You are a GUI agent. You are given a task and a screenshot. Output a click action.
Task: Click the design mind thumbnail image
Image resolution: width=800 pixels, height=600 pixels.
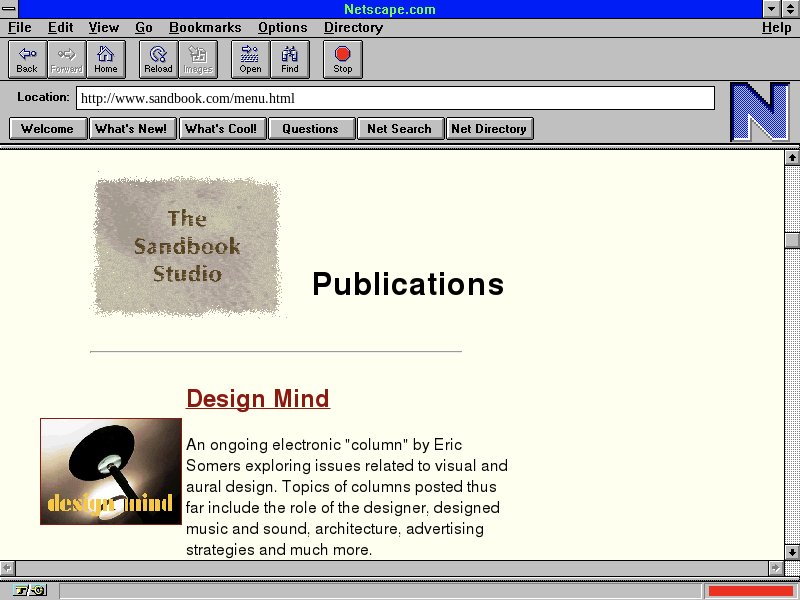[x=111, y=471]
